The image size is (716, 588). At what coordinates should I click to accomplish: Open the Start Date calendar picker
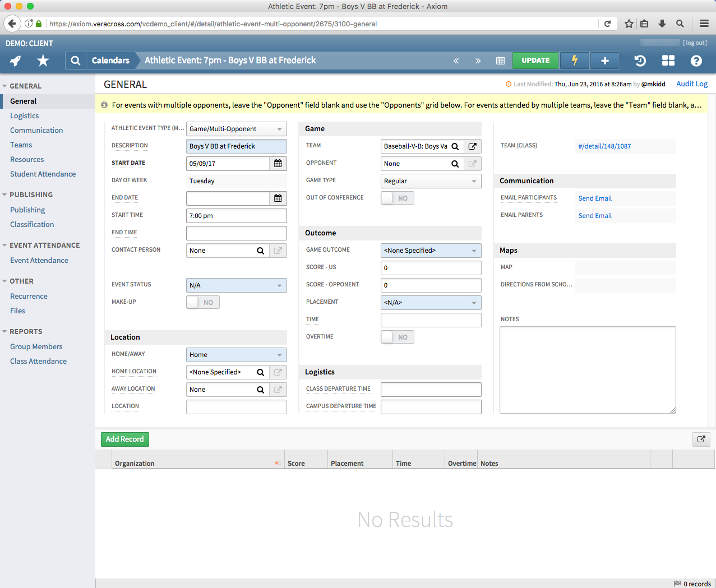[x=278, y=164]
